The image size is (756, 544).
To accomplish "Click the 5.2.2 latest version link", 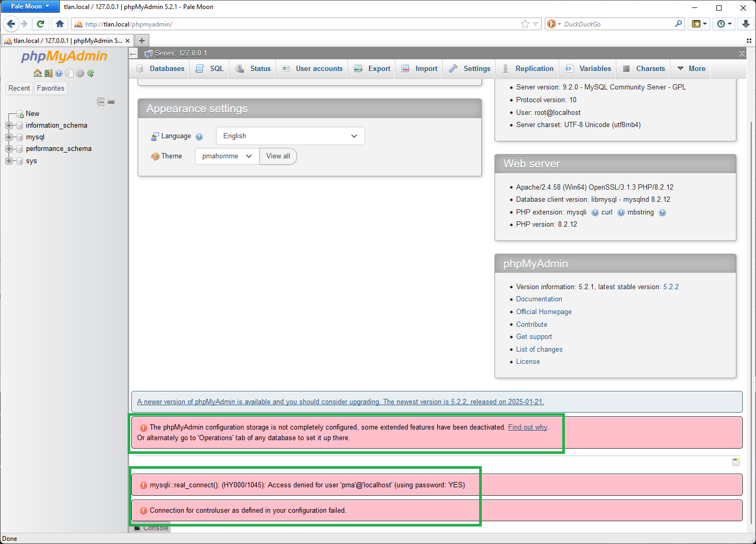I will (671, 287).
